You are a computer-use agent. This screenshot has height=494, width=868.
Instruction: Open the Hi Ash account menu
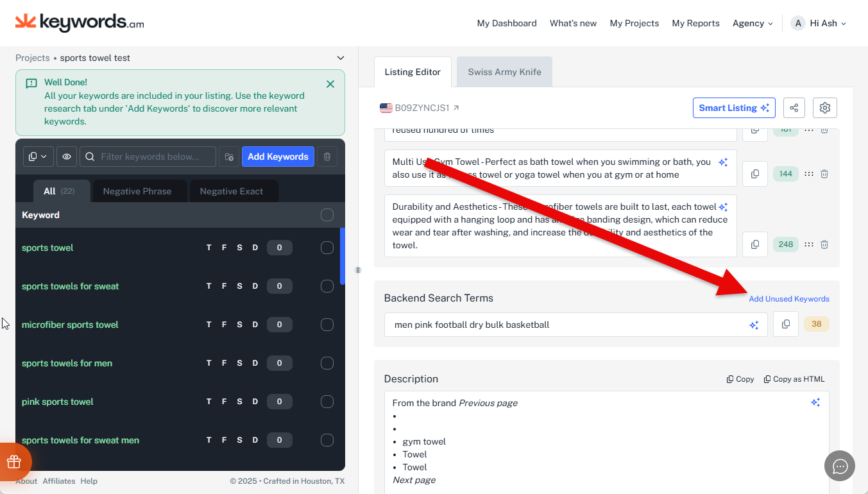pos(819,23)
